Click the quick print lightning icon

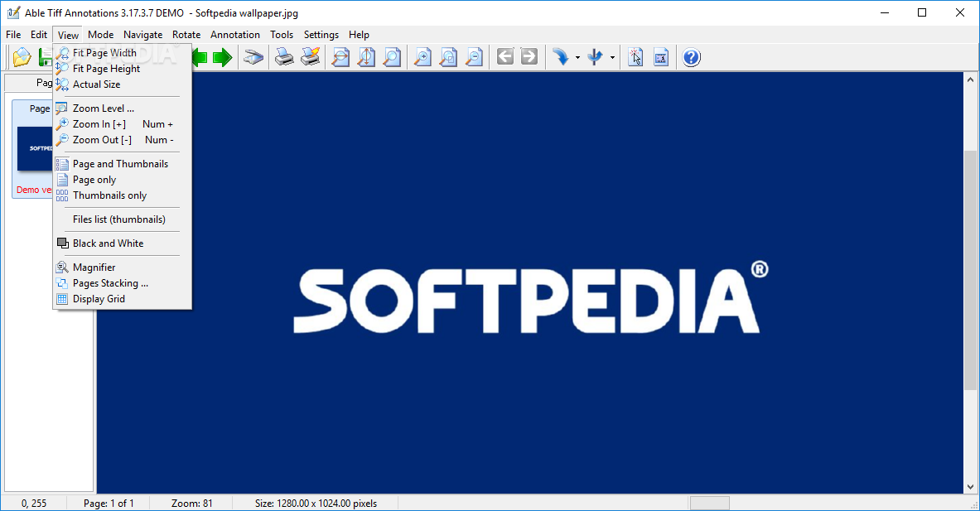point(310,57)
